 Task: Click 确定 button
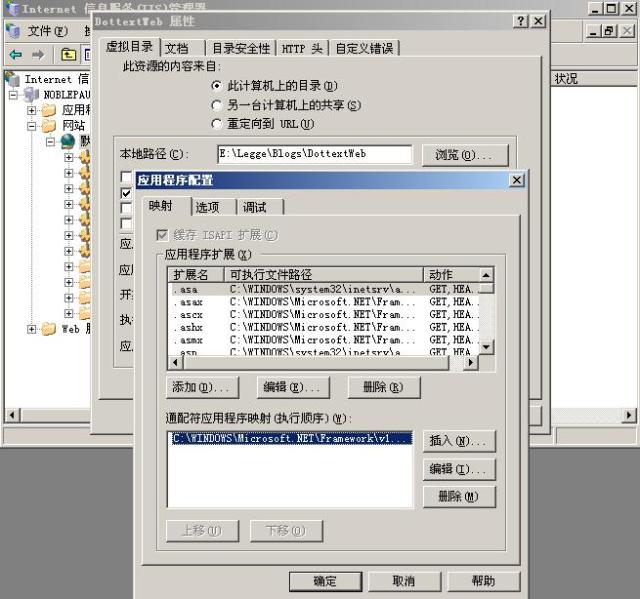(x=325, y=581)
